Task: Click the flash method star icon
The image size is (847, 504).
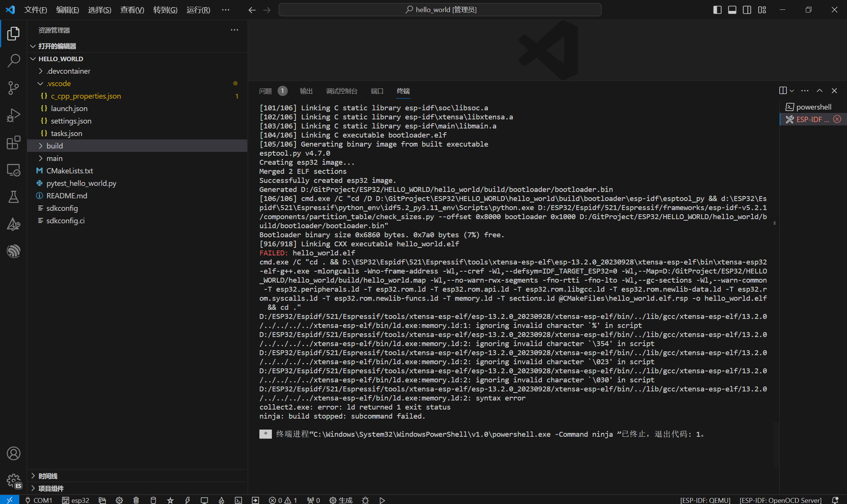Action: [x=170, y=500]
